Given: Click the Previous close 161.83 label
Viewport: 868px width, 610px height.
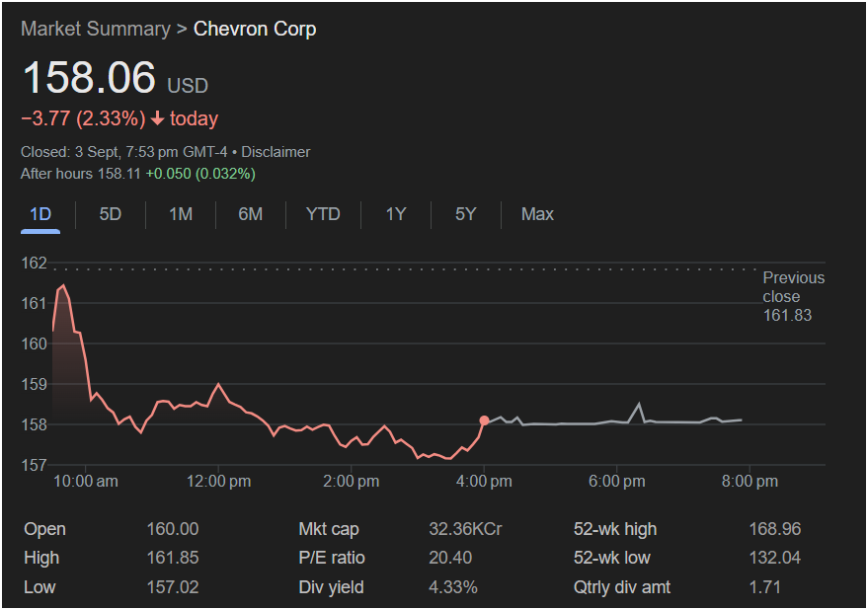Looking at the screenshot, I should [793, 296].
